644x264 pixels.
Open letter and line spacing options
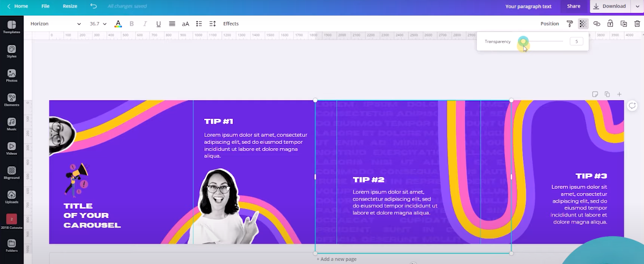pyautogui.click(x=213, y=24)
